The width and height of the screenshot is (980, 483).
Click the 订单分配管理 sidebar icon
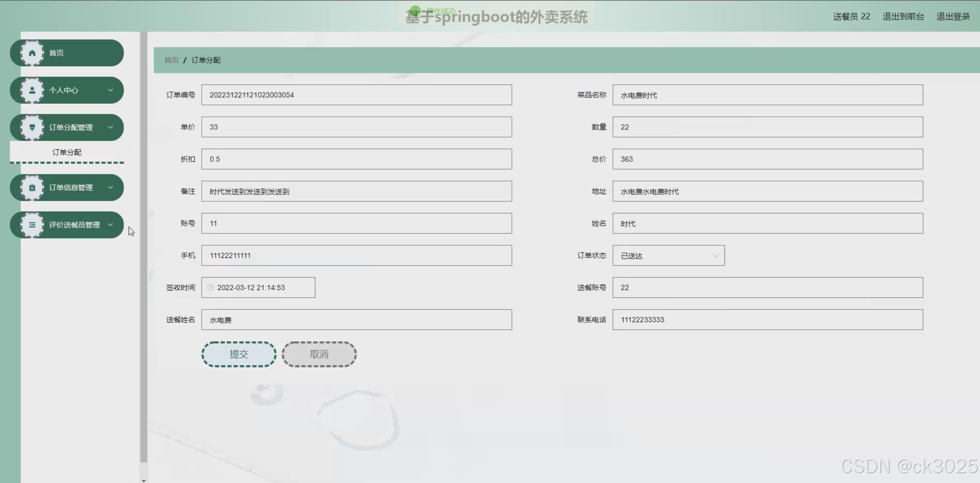tap(32, 128)
